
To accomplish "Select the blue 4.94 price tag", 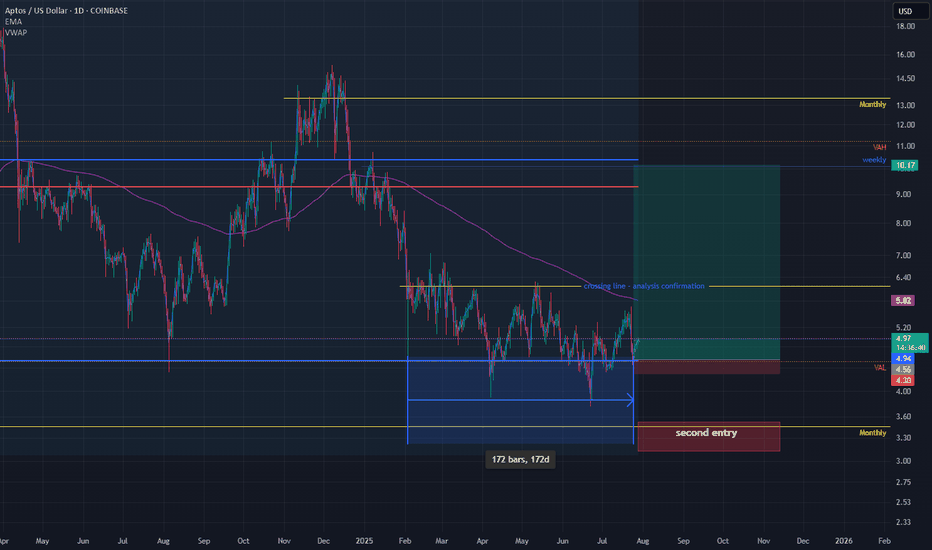I will coord(905,358).
